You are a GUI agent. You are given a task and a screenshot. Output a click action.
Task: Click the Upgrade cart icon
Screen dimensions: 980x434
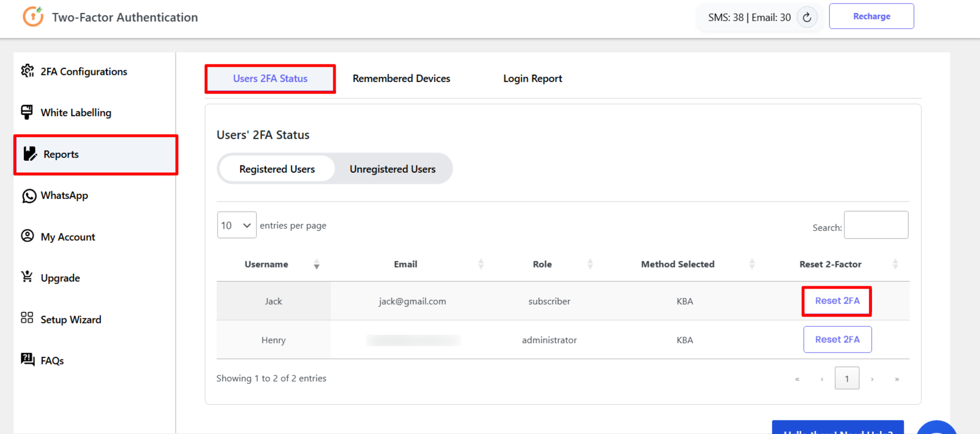(27, 277)
